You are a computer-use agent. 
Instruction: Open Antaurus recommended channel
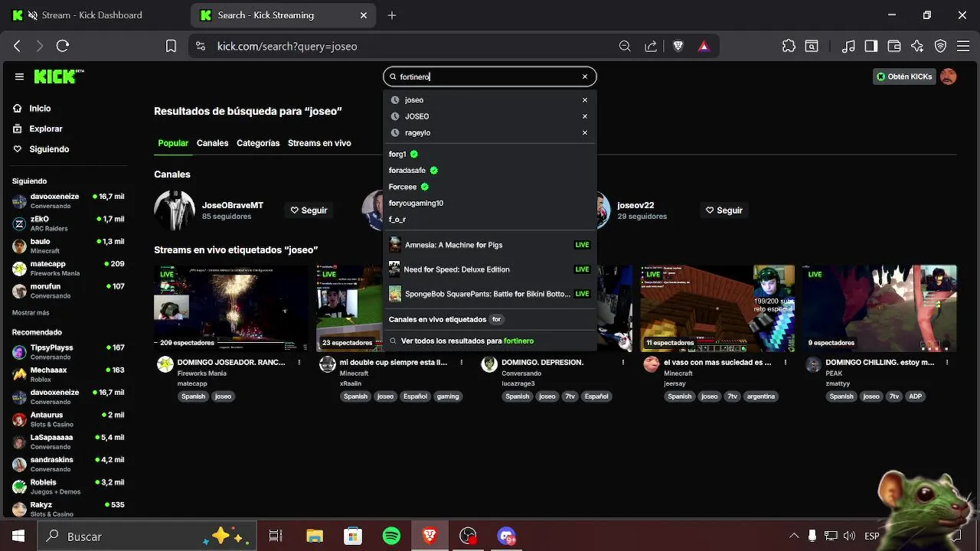coord(68,419)
